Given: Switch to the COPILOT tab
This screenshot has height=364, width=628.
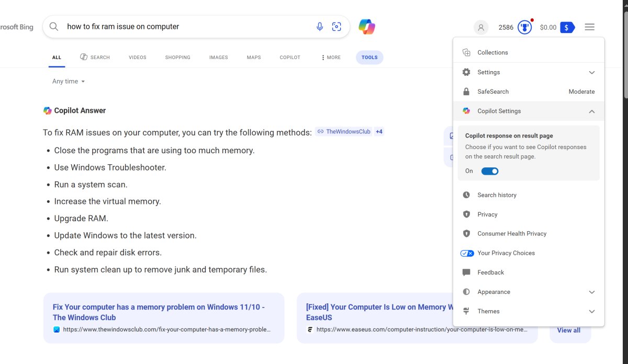Looking at the screenshot, I should point(290,58).
